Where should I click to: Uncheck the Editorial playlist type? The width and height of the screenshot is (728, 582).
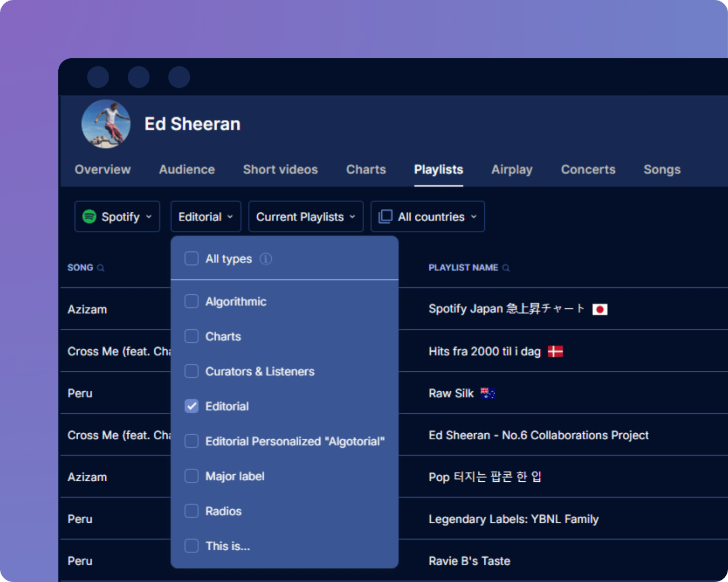pyautogui.click(x=191, y=406)
